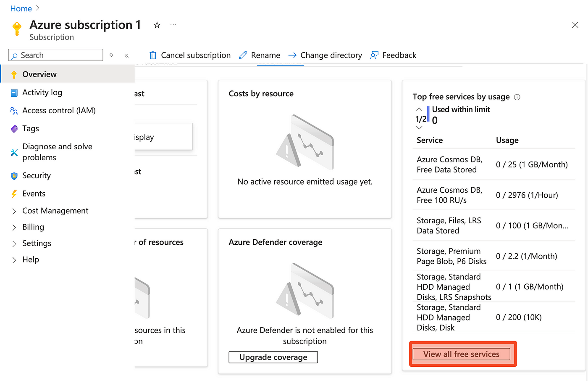Select Standard HDD Managed Disks, Disk row

pos(494,317)
